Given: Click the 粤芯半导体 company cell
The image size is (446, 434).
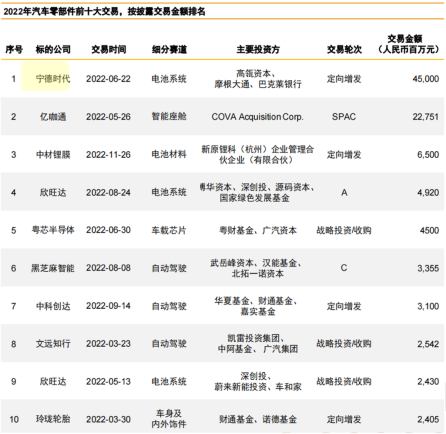Looking at the screenshot, I should [53, 230].
